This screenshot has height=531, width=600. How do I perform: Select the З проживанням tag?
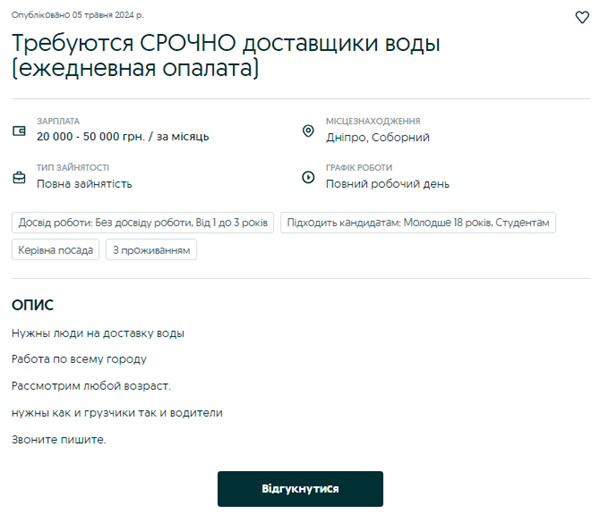click(151, 249)
